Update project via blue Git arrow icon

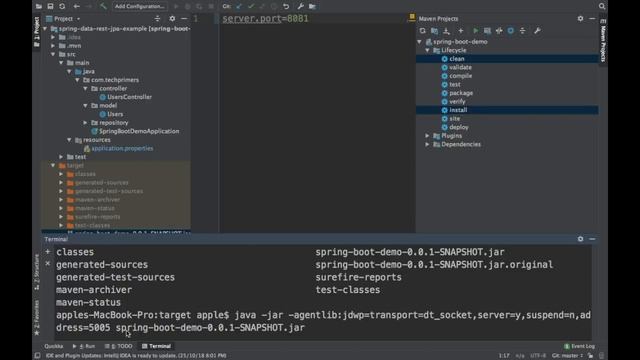[x=239, y=6]
